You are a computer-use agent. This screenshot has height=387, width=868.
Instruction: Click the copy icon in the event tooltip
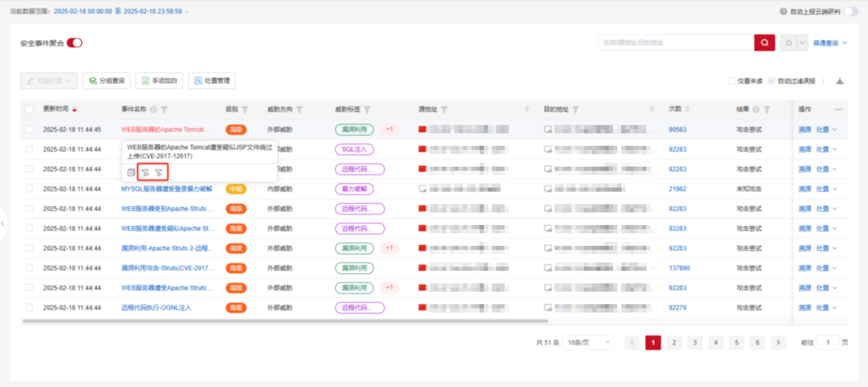coord(131,172)
